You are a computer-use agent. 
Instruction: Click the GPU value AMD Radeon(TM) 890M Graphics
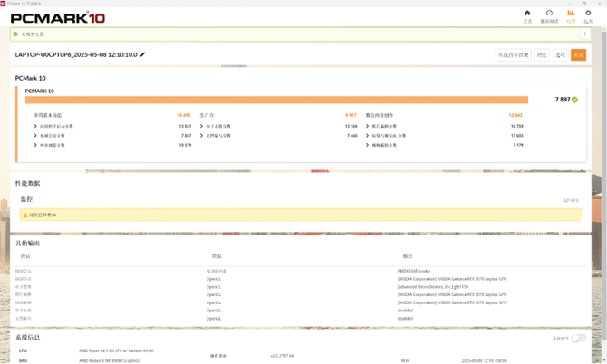[109, 360]
